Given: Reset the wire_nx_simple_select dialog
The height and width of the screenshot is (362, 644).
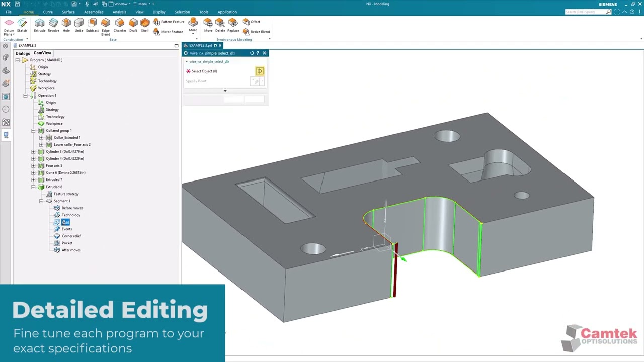Looking at the screenshot, I should coord(252,53).
